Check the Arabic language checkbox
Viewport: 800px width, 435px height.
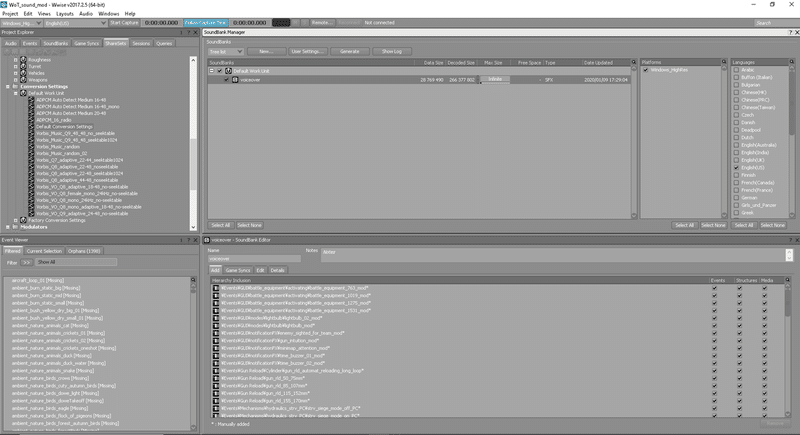point(736,70)
